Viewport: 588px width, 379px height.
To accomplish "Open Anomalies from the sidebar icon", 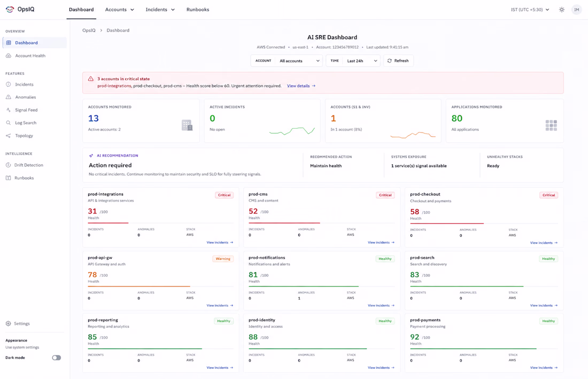I will (x=8, y=97).
